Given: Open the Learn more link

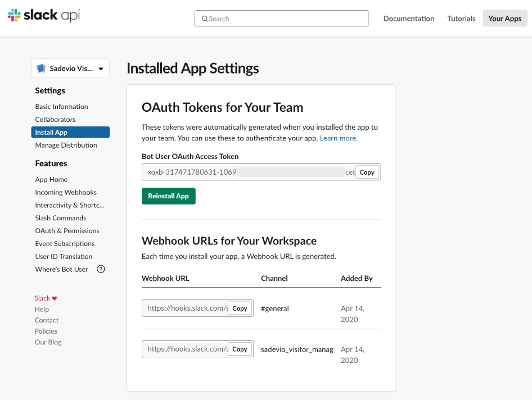Looking at the screenshot, I should pos(339,138).
